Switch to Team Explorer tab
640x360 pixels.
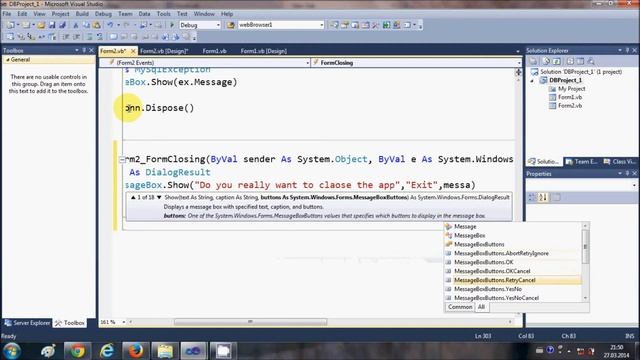(x=582, y=162)
